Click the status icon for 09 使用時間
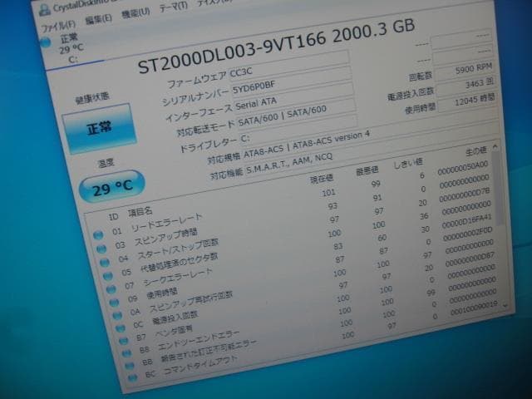The height and width of the screenshot is (399, 532). (x=114, y=302)
